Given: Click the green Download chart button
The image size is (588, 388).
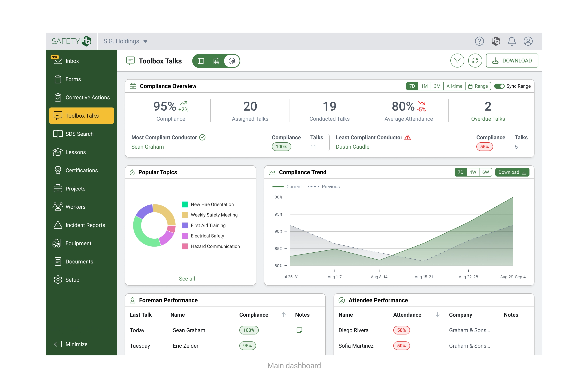Looking at the screenshot, I should pos(512,172).
